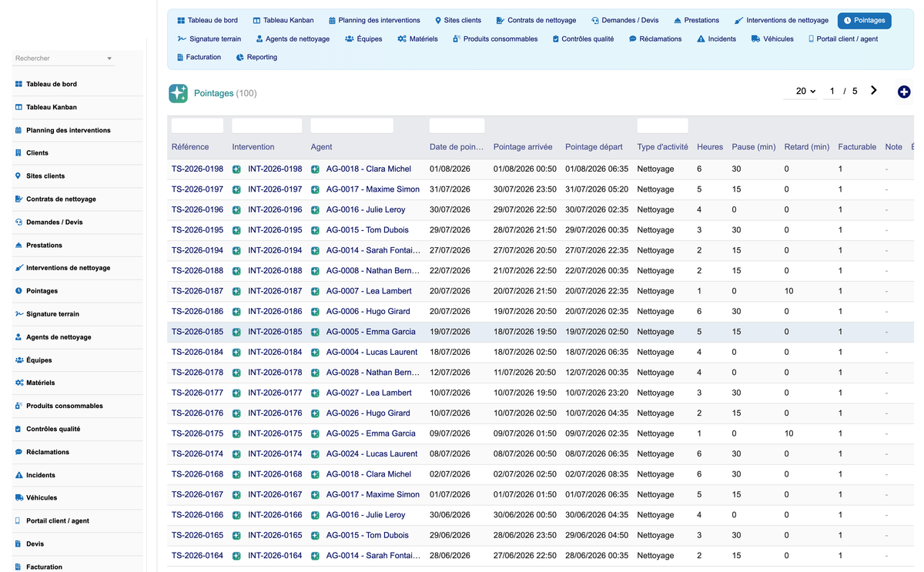This screenshot has height=572, width=924.
Task: Open plus icon beside AG-0024 - Lucas Laurent
Action: pyautogui.click(x=315, y=454)
